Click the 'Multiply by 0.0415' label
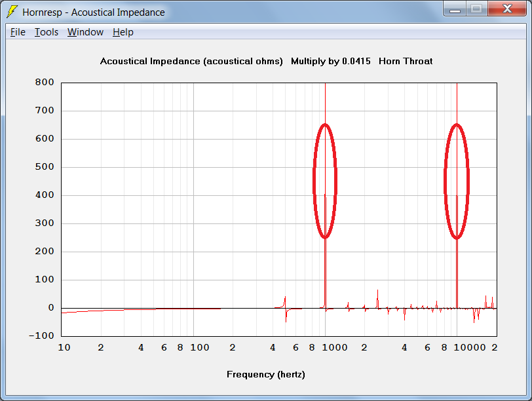The width and height of the screenshot is (532, 401). (330, 62)
